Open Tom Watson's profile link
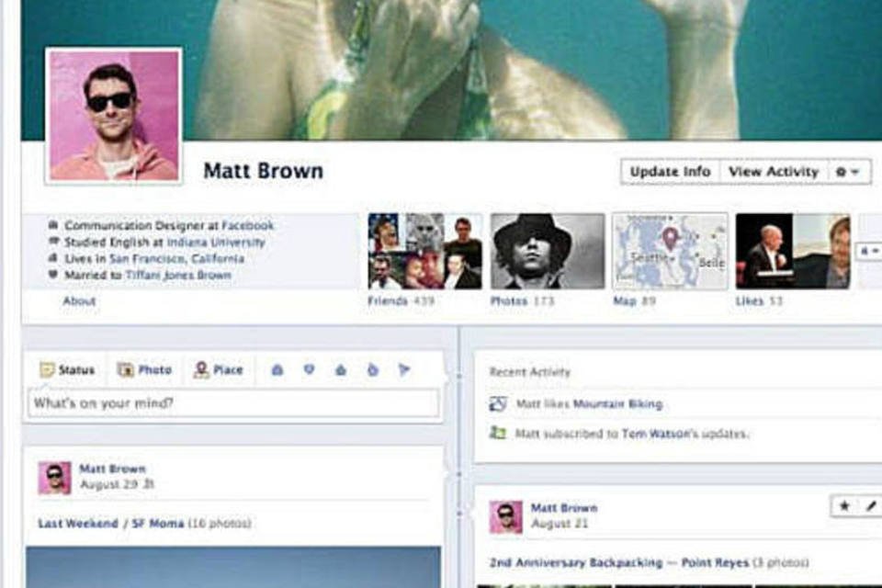The height and width of the screenshot is (588, 882). [655, 434]
